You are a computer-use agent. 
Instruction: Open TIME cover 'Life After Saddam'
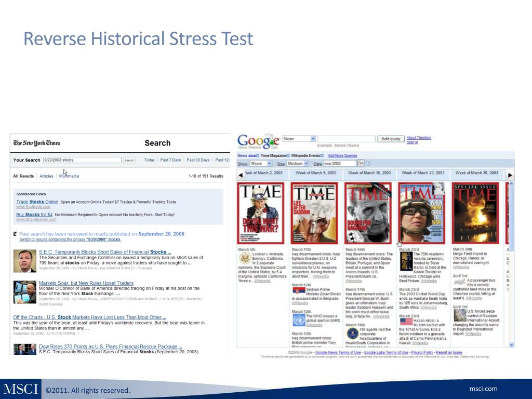[314, 213]
